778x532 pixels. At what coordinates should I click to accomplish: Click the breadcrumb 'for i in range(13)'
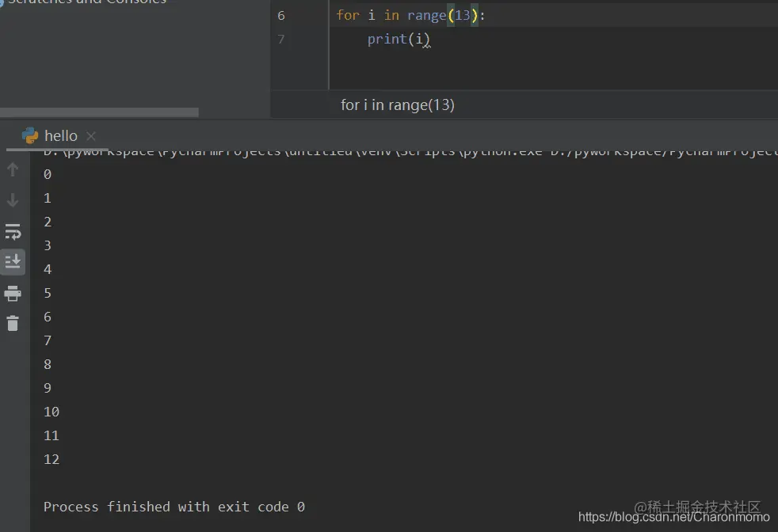point(398,105)
